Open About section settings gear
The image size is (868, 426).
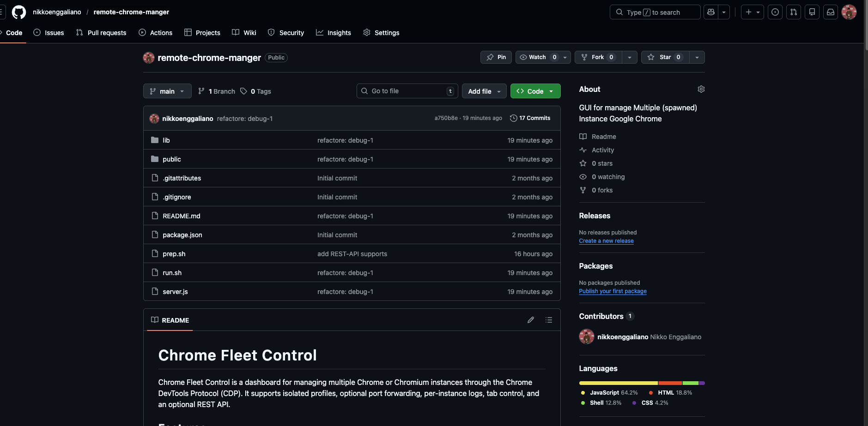click(701, 89)
